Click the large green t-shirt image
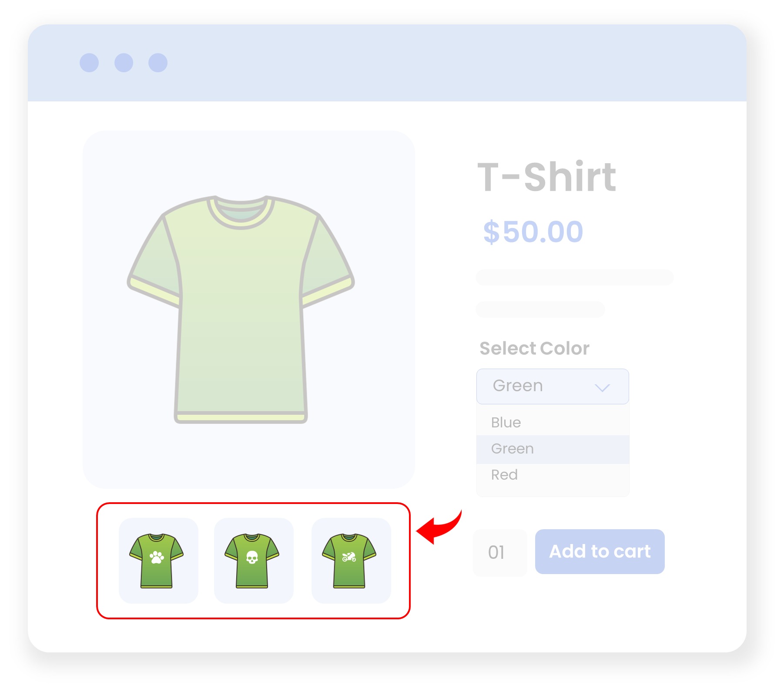The width and height of the screenshot is (784, 692). (x=241, y=309)
